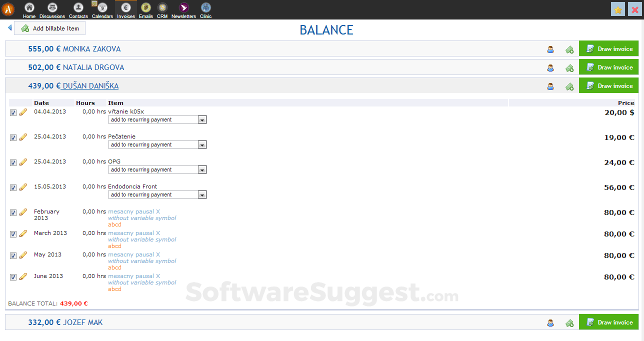Click add-billable money icon for Natalia Drgova

pos(569,67)
